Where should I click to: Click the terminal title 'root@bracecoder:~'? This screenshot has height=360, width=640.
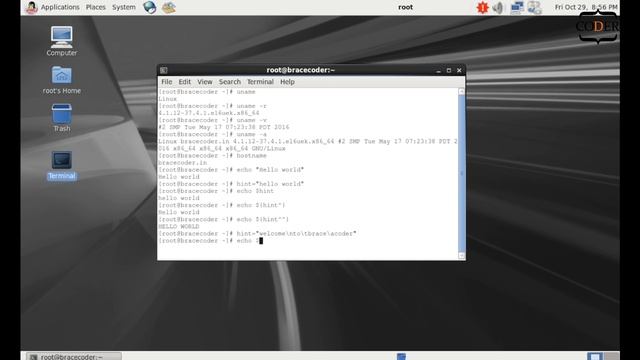point(300,70)
